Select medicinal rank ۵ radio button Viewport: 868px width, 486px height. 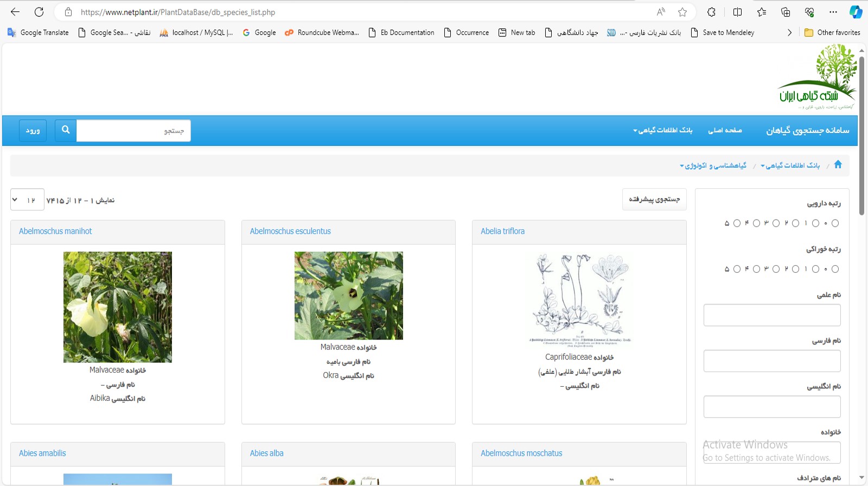pos(737,223)
